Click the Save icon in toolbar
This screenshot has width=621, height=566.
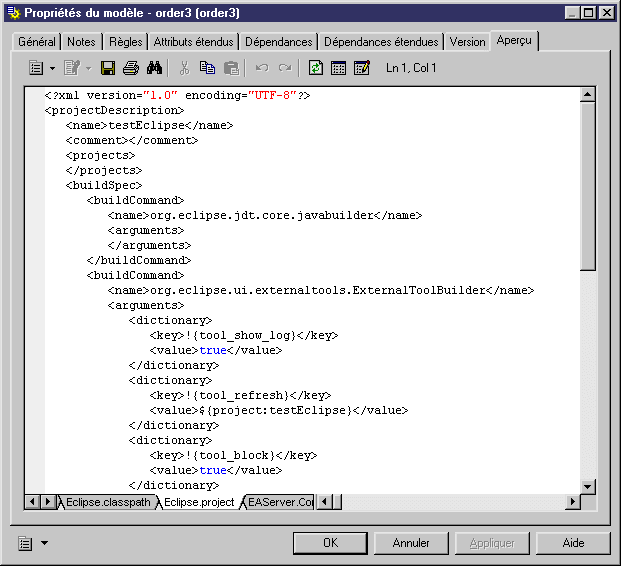click(108, 68)
